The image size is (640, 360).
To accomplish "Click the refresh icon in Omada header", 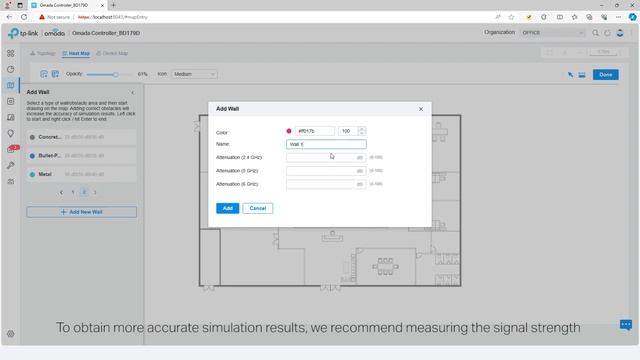I will (607, 33).
